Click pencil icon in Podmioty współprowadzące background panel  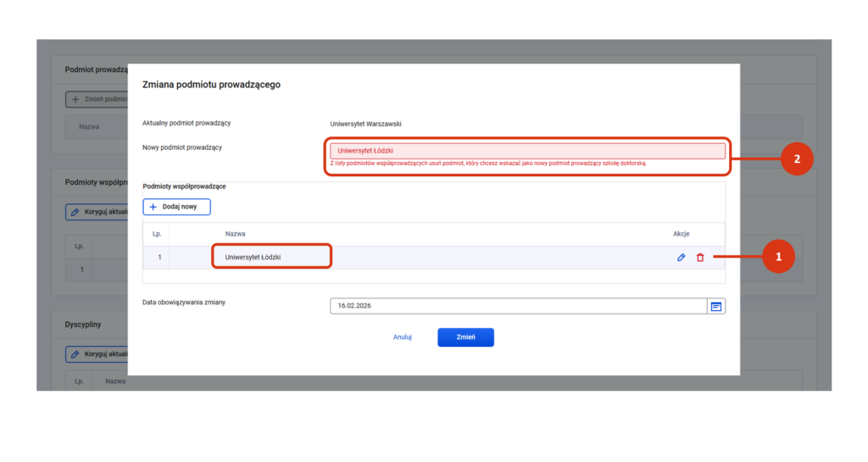75,212
